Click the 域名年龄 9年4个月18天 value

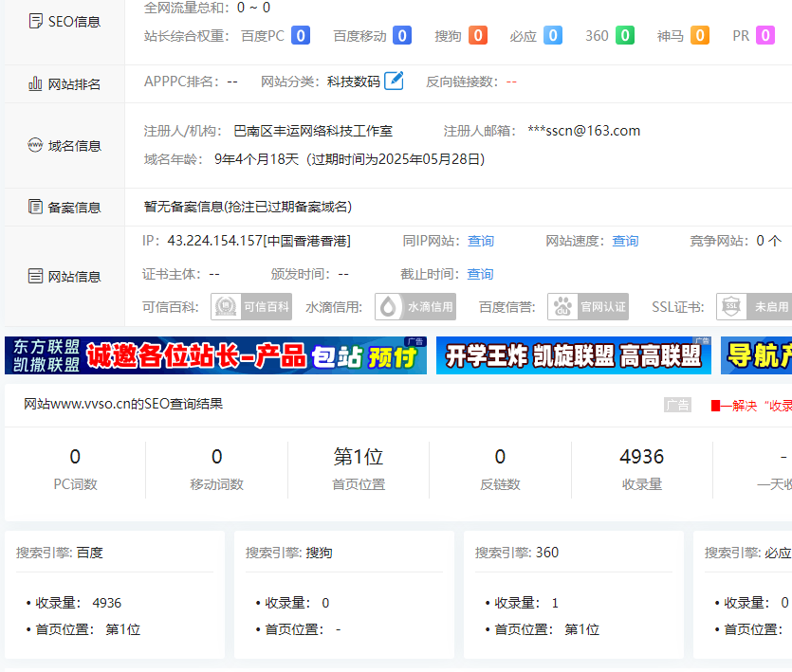(257, 159)
